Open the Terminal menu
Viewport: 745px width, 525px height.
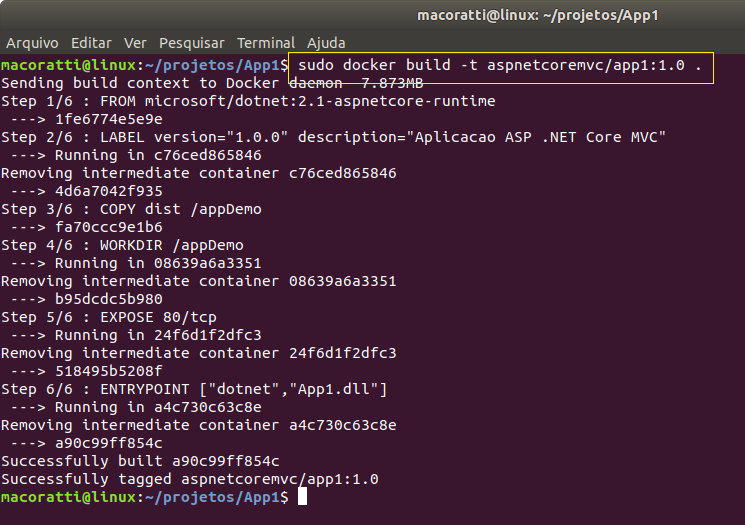coord(266,43)
